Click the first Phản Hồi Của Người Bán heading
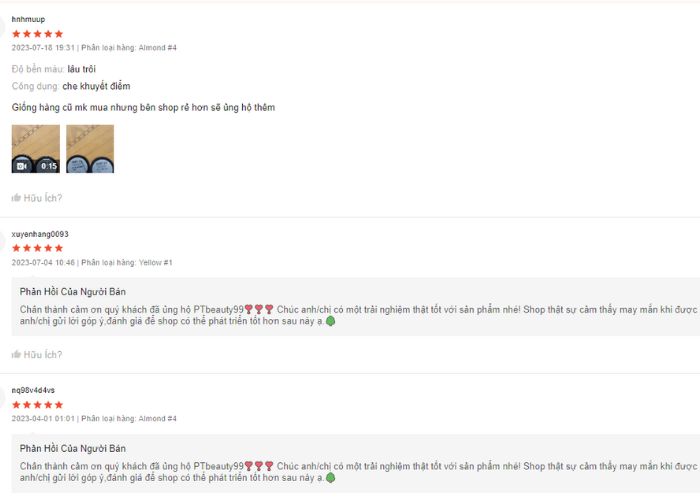Image resolution: width=700 pixels, height=500 pixels. 73,292
